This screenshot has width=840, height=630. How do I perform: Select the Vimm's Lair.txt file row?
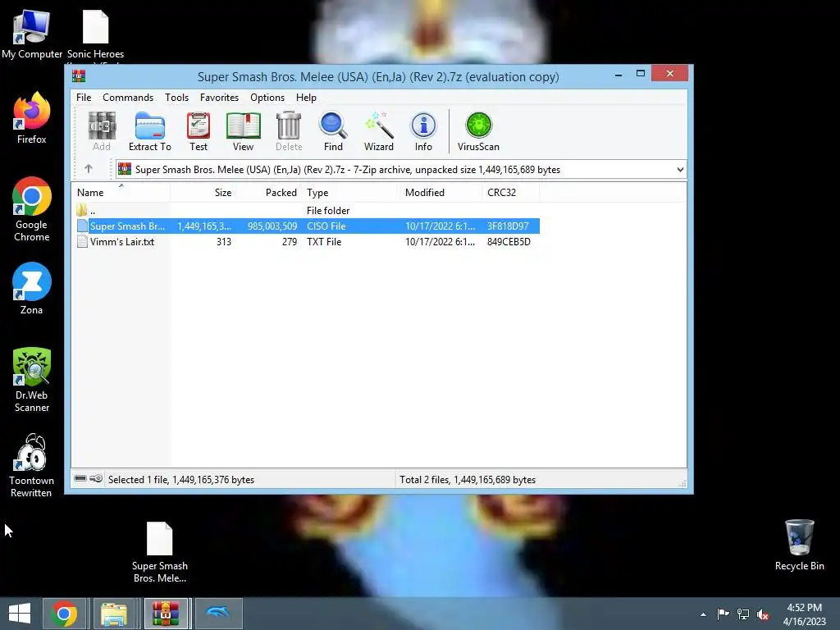click(x=306, y=242)
